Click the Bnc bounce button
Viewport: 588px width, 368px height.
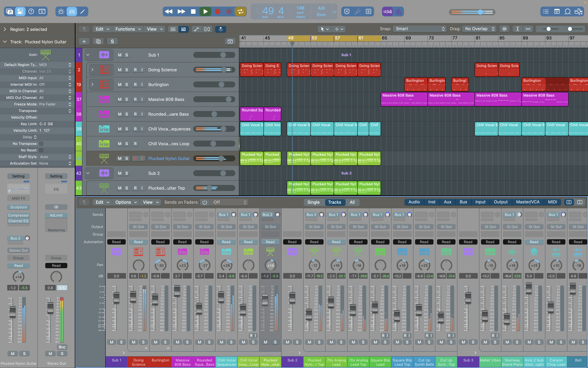pos(62,347)
